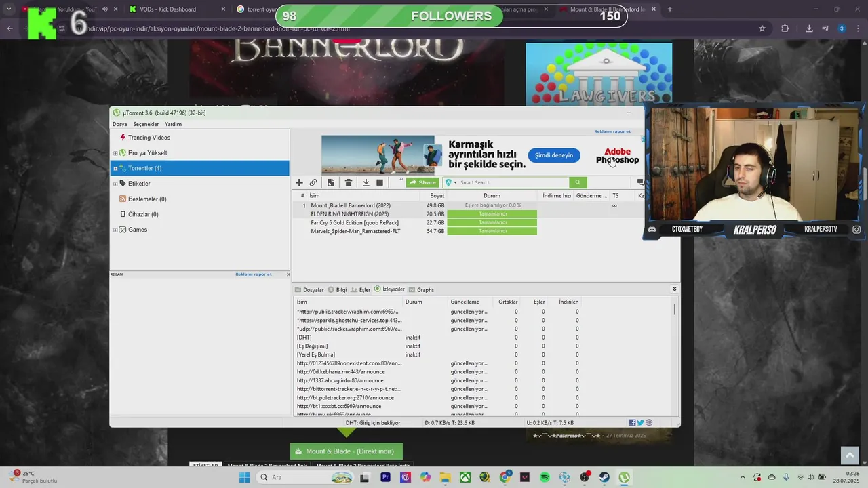
Task: Click the Discord icon on stream overlay
Action: tap(652, 230)
